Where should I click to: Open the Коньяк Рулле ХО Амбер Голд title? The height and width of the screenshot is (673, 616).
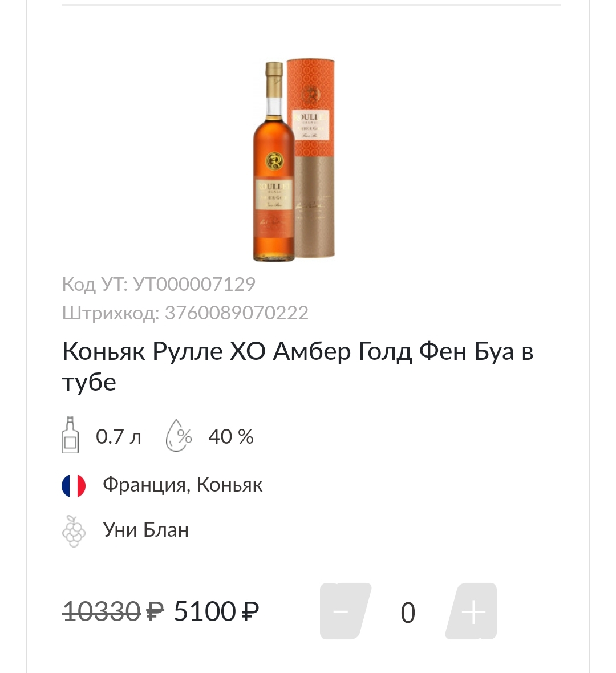[x=297, y=366]
